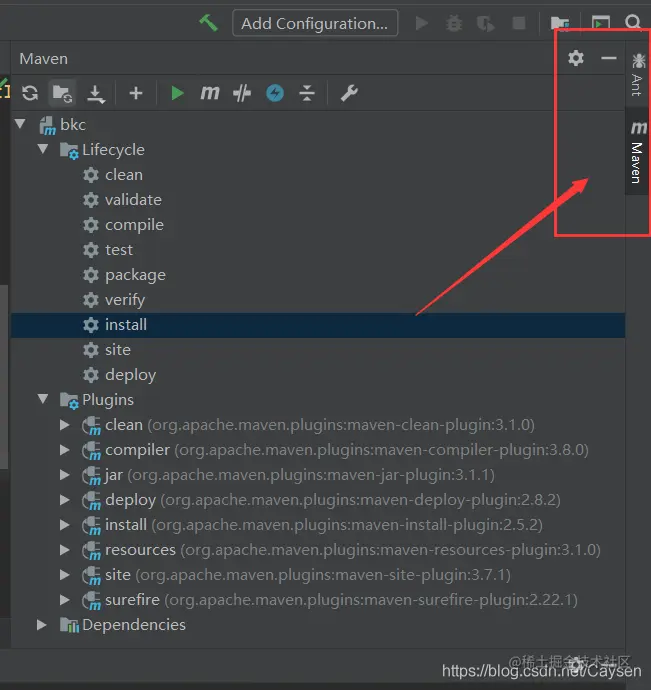Screen dimensions: 651x690
Task: Run Maven Build green play icon
Action: 177,93
